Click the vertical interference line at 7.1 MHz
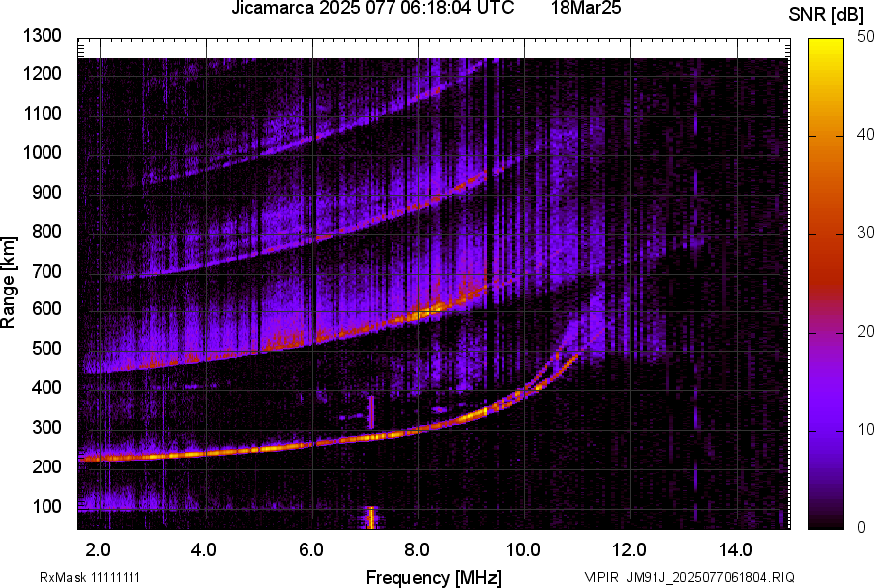Image resolution: width=874 pixels, height=588 pixels. (371, 412)
